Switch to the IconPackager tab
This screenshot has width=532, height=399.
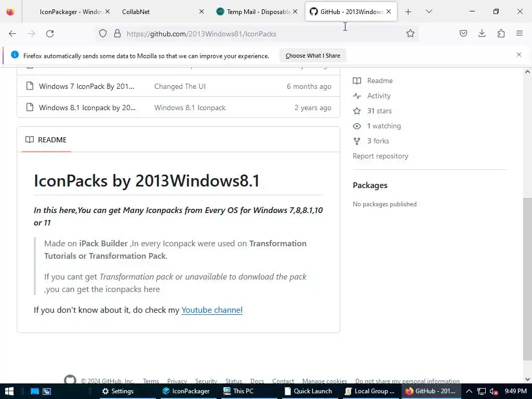point(70,12)
